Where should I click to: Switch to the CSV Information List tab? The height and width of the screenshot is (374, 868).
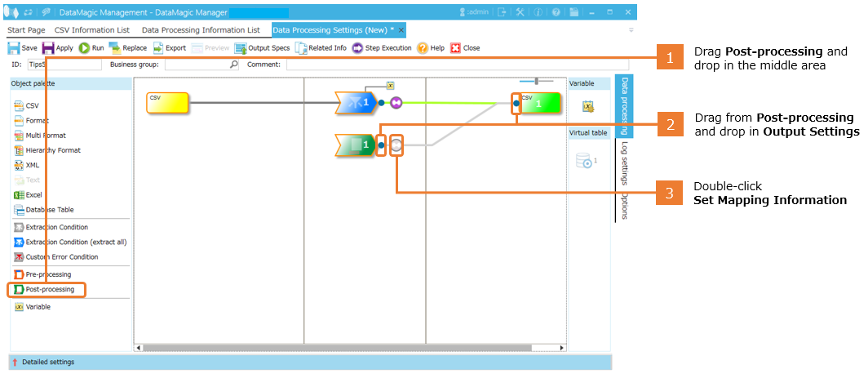pyautogui.click(x=91, y=30)
